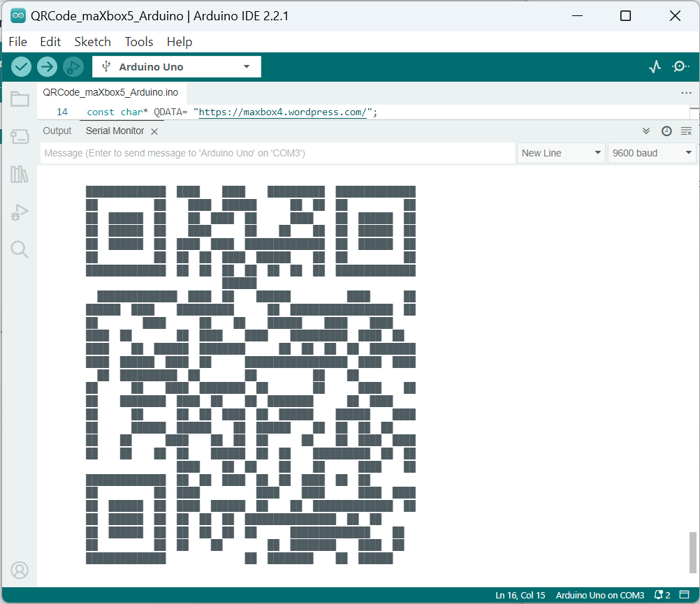Switch to the Output tab
This screenshot has height=604, width=700.
pos(57,131)
